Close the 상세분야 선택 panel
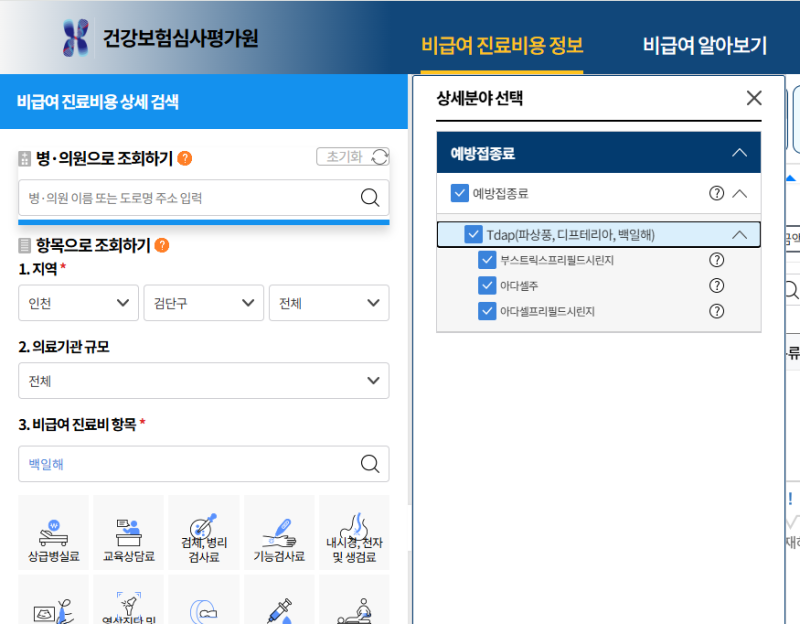The height and width of the screenshot is (624, 800). click(754, 98)
